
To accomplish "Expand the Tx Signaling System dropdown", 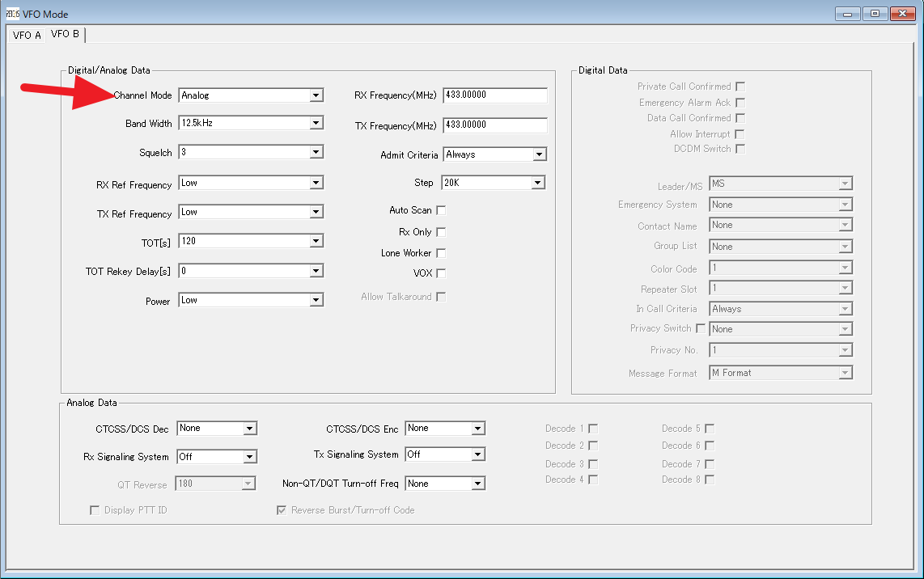I will tap(477, 454).
